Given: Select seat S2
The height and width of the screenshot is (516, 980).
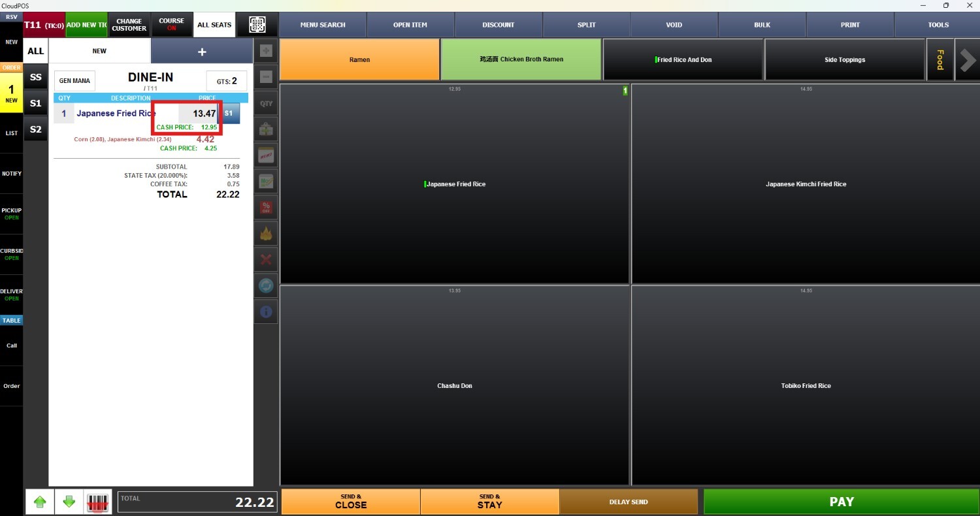Looking at the screenshot, I should pos(36,129).
